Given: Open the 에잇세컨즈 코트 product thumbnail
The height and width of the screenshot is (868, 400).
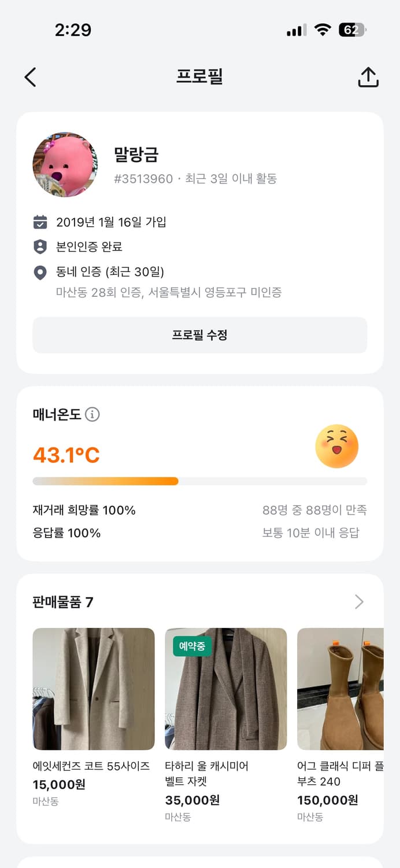Looking at the screenshot, I should 94,689.
